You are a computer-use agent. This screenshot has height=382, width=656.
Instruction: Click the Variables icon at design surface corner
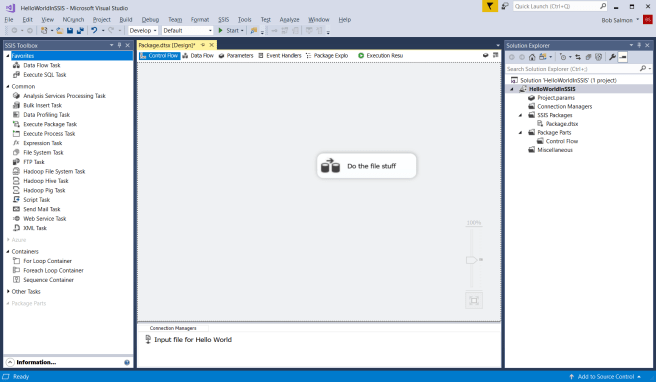[485, 55]
